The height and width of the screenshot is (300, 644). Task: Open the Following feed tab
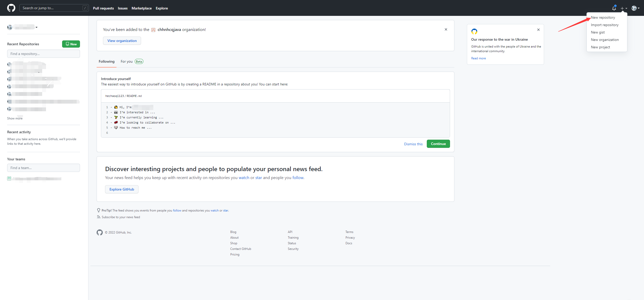coord(107,61)
